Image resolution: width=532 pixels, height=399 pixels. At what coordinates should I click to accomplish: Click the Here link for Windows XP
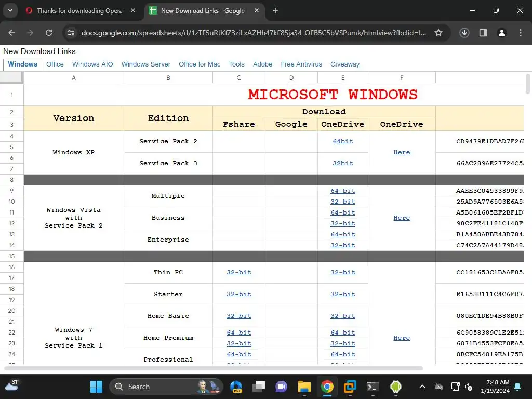(402, 152)
